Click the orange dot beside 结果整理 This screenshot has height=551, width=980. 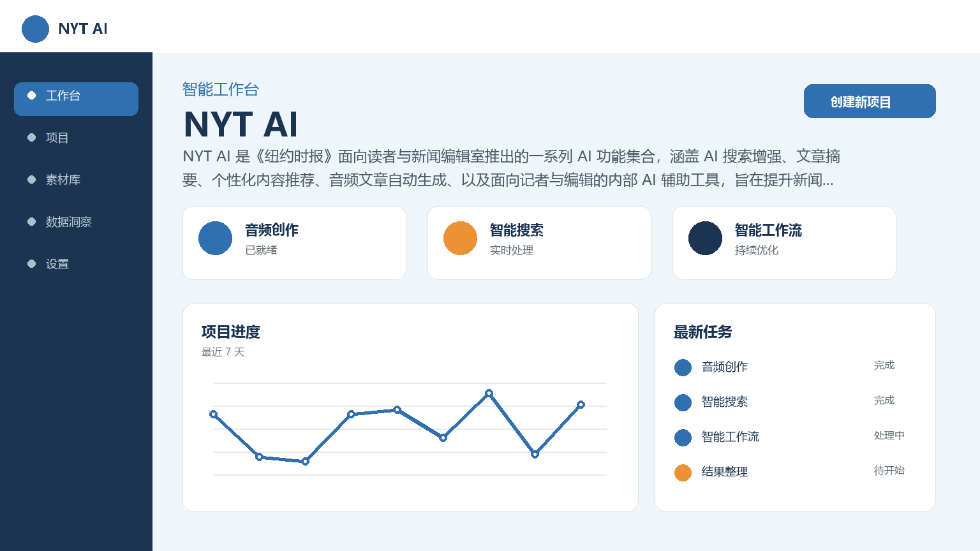pos(683,473)
